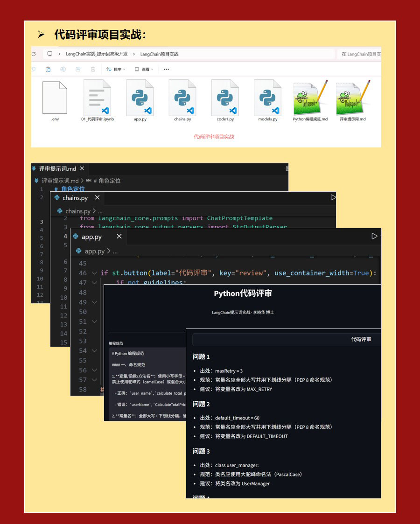This screenshot has height=524, width=420.
Task: Click the delete trash icon in explorer toolbar
Action: [93, 70]
